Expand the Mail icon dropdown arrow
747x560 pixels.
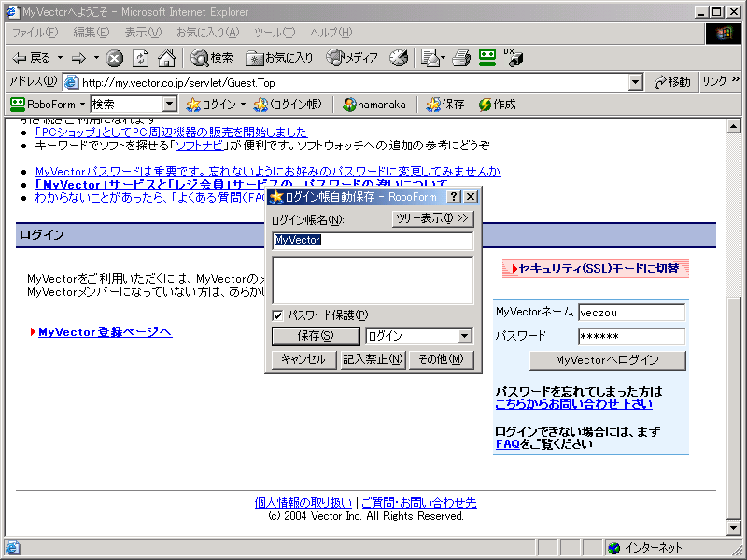point(443,58)
